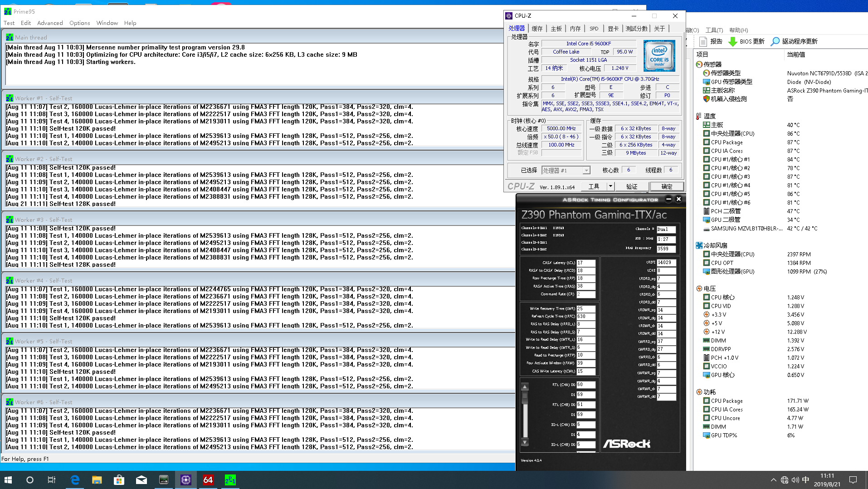The height and width of the screenshot is (489, 868).
Task: Show hidden system tray icons
Action: tap(773, 480)
